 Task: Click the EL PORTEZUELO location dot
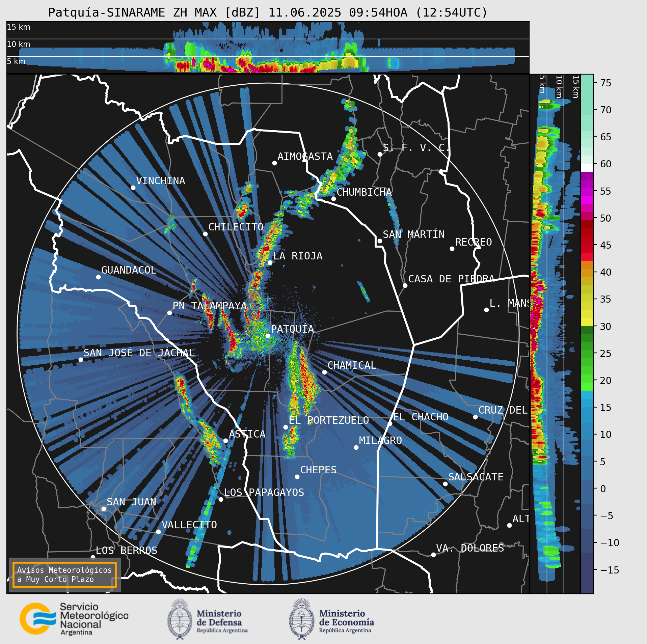click(286, 427)
